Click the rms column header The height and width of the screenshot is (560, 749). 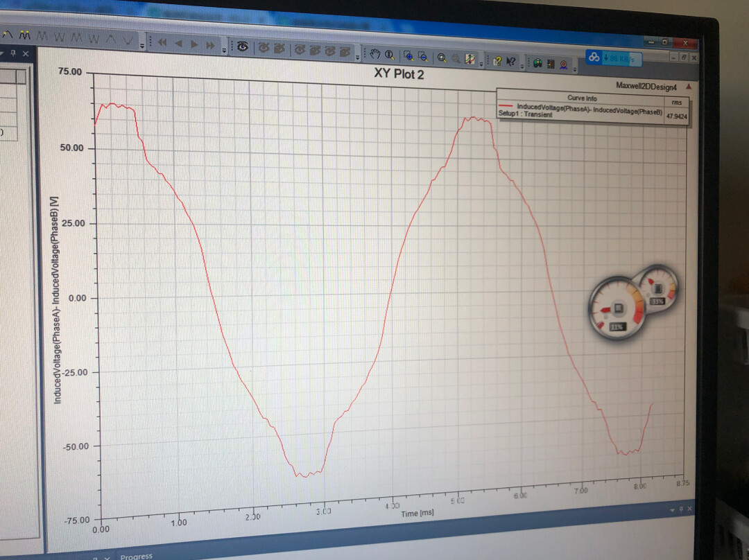[676, 102]
